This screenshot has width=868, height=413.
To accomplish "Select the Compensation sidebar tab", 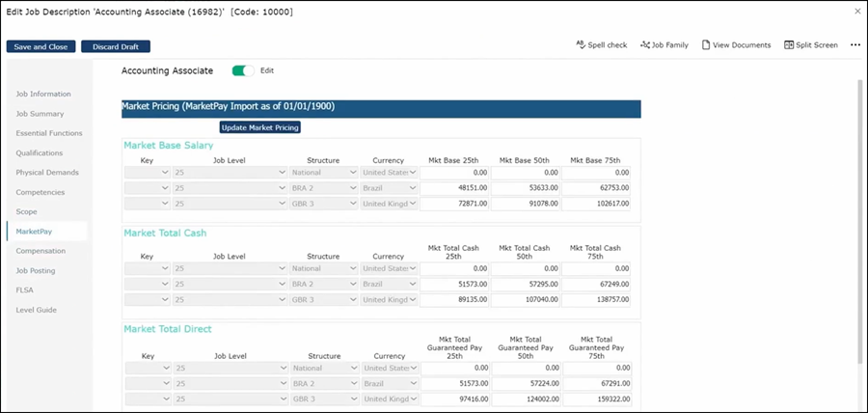I will [41, 251].
